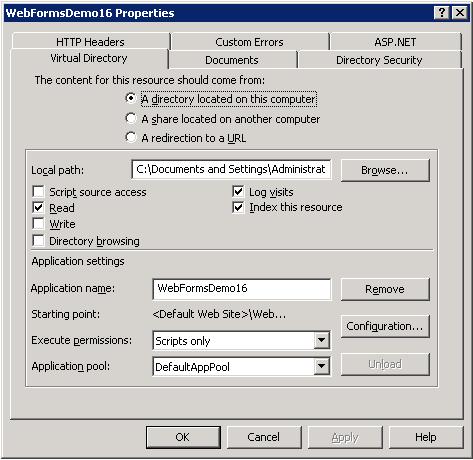The width and height of the screenshot is (473, 460).
Task: Open the Custom Errors tab
Action: (249, 42)
